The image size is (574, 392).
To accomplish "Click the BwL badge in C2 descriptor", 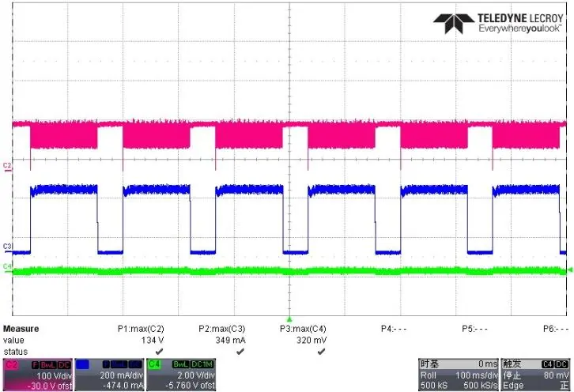I will click(x=48, y=365).
